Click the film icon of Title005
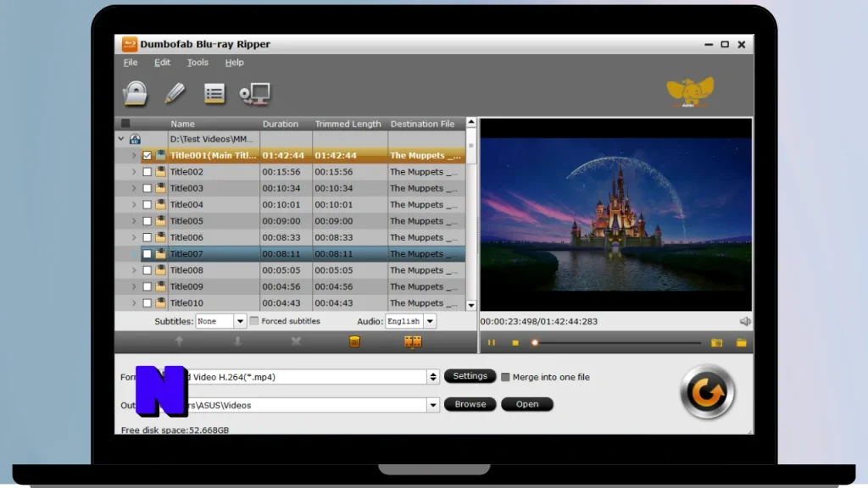The image size is (868, 488). pos(160,221)
